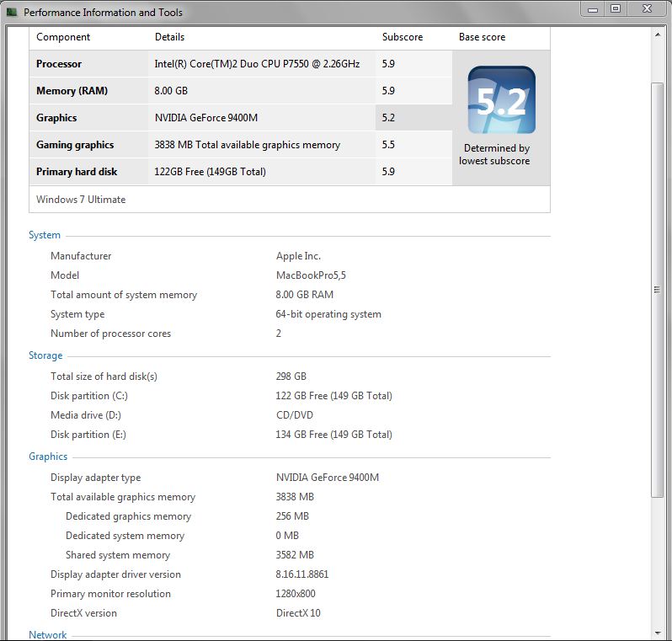Click the 3838 MB total graphics memory detail
Screen dimensions: 672x641
(x=248, y=145)
